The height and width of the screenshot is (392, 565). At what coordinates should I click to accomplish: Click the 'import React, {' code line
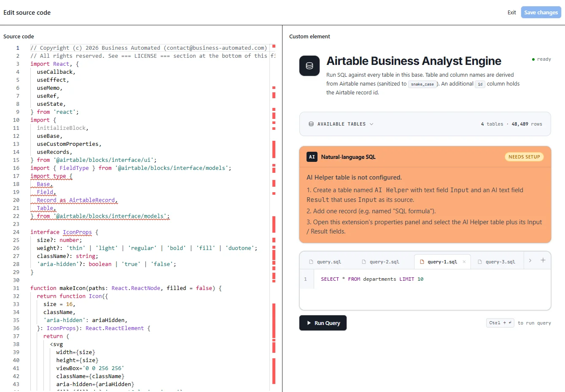click(54, 64)
